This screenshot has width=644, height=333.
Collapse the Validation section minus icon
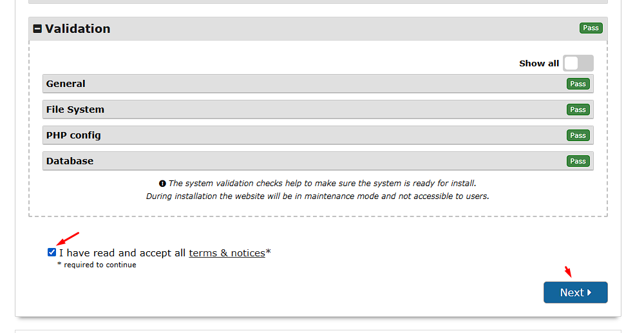click(37, 29)
